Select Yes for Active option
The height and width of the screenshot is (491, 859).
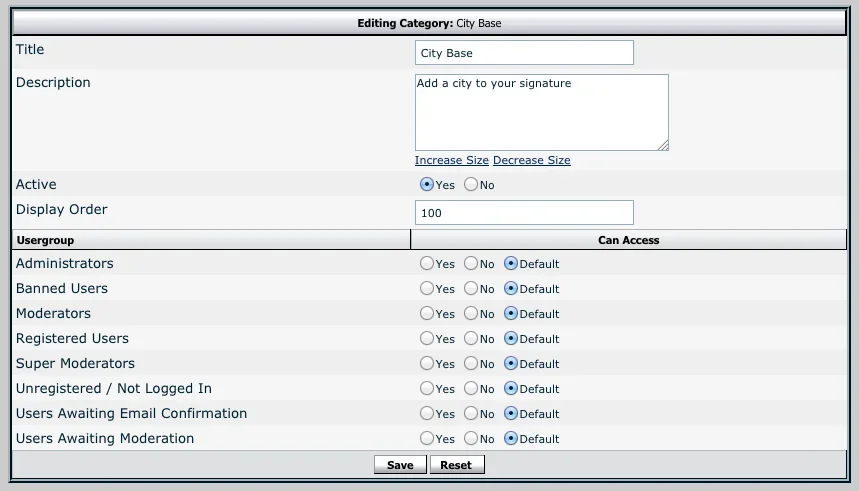(427, 185)
